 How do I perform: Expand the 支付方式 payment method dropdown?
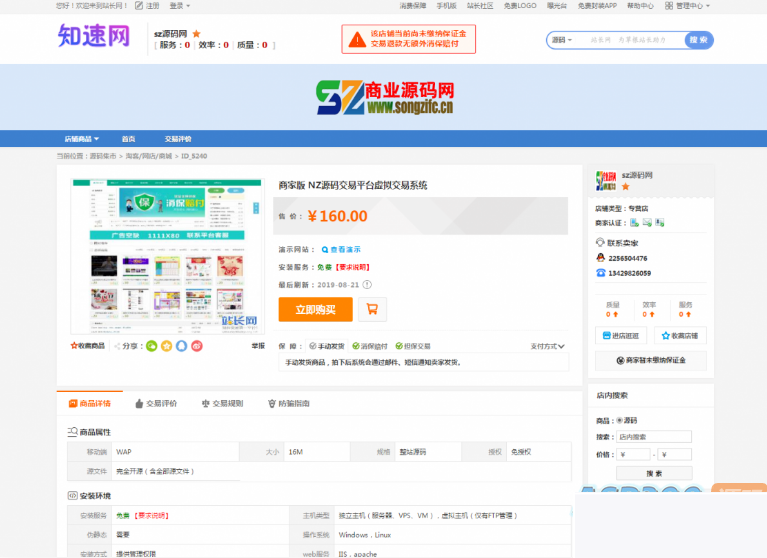click(548, 346)
